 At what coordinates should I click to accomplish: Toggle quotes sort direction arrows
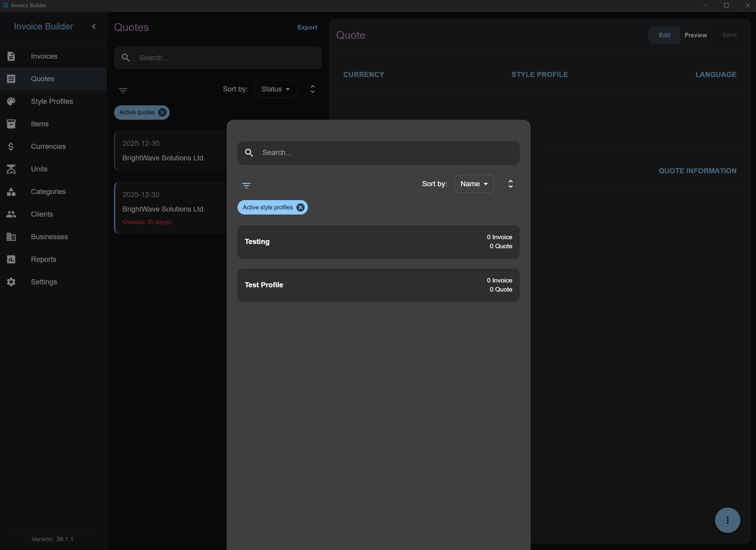coord(312,89)
